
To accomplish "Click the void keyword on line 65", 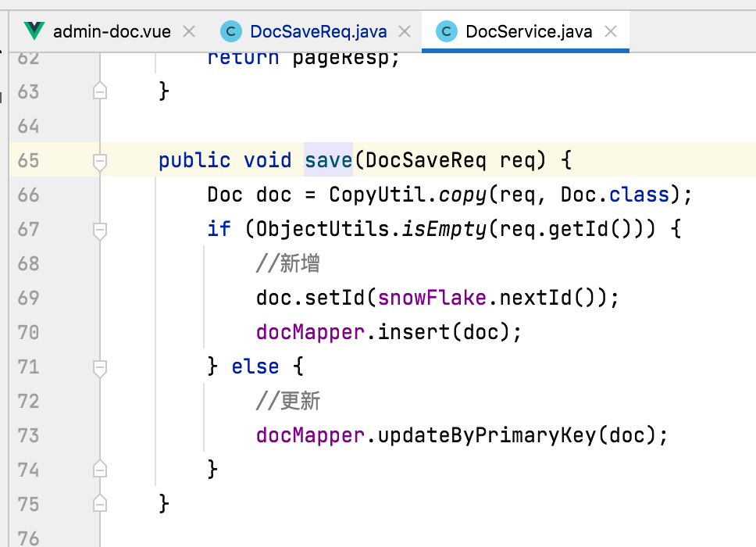I will [268, 160].
